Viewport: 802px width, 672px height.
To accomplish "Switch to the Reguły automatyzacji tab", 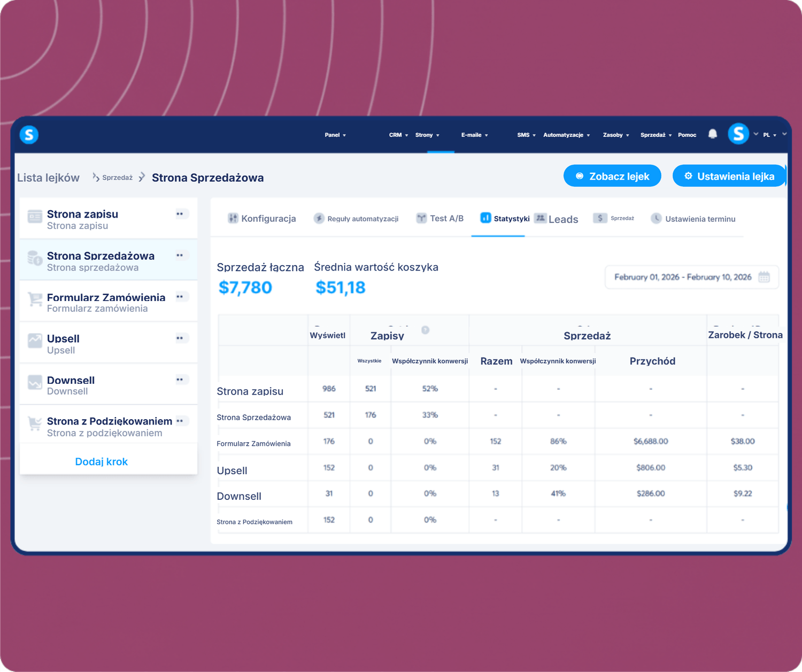I will tap(356, 218).
